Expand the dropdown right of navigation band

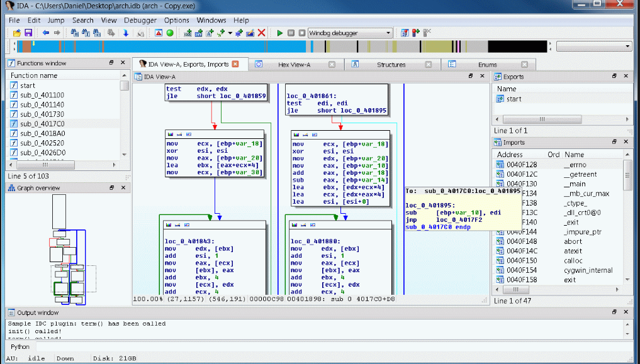tap(627, 47)
